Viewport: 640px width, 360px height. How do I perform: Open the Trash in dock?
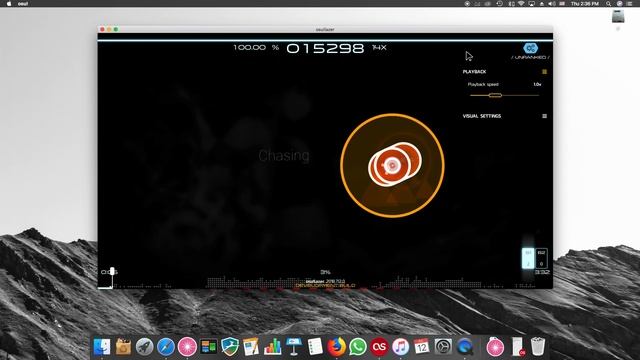pyautogui.click(x=538, y=347)
